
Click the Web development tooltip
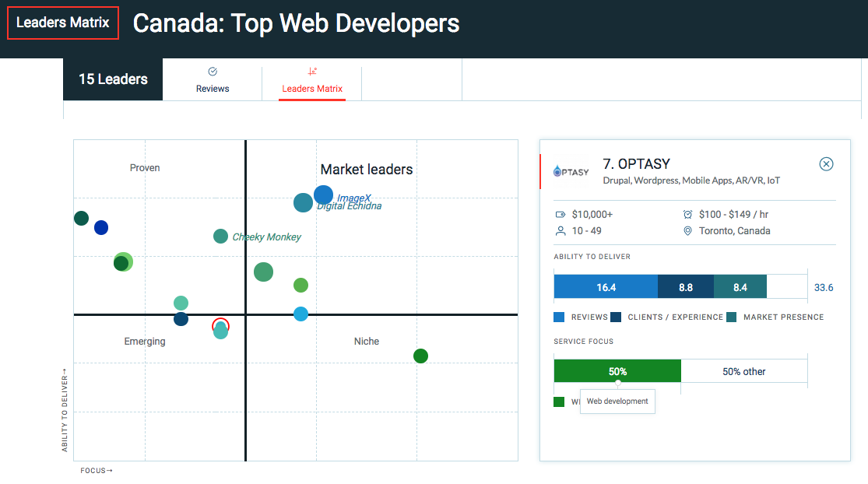pyautogui.click(x=617, y=401)
